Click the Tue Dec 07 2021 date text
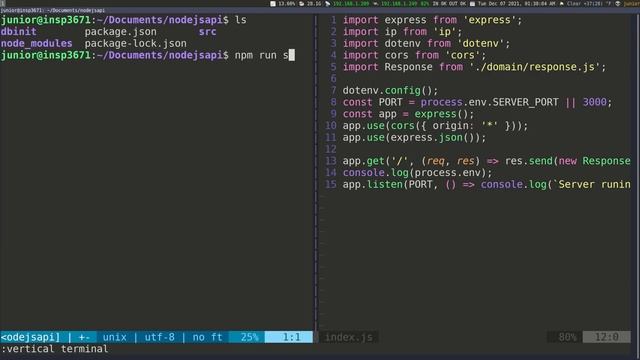Viewport: 640px width, 360px height. [x=500, y=4]
